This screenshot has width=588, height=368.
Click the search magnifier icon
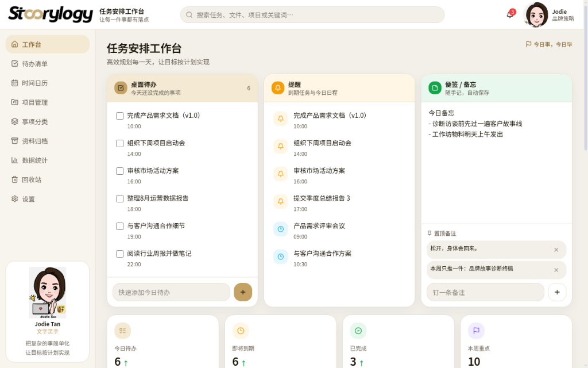(x=189, y=14)
